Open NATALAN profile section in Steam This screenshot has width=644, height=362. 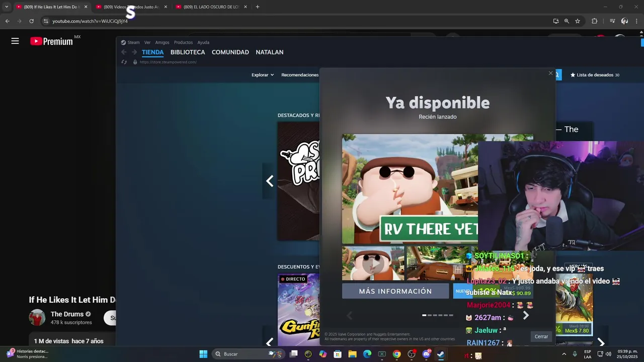[x=270, y=52]
